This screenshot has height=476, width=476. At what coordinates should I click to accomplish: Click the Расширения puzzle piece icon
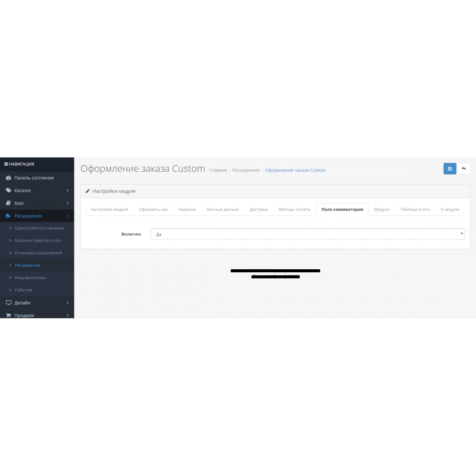(8, 216)
